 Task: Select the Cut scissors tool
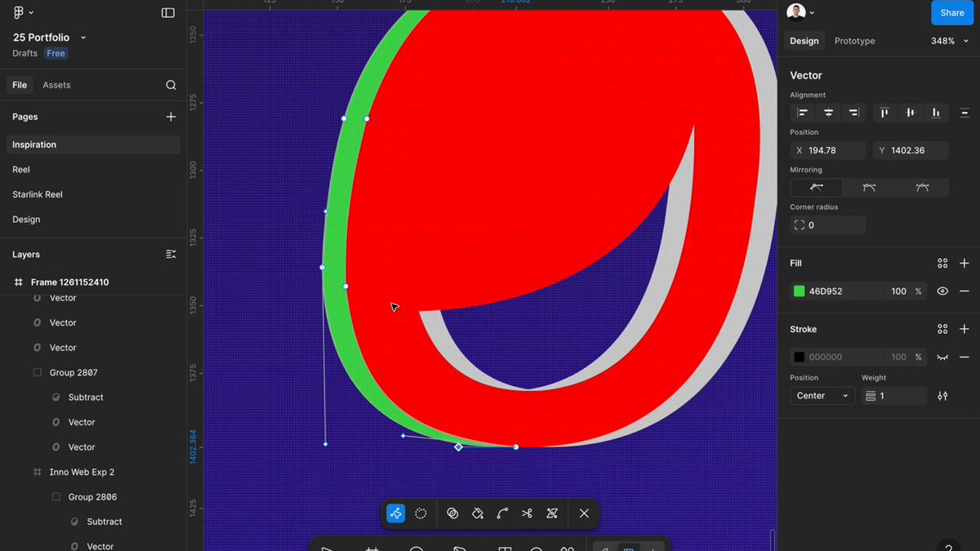(x=527, y=513)
